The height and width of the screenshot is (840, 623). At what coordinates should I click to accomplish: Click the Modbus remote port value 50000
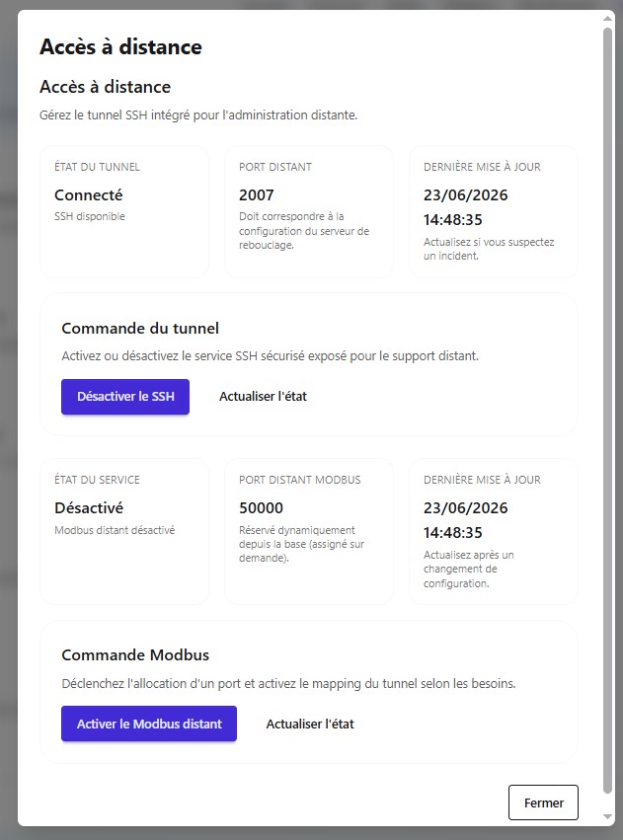pos(261,508)
